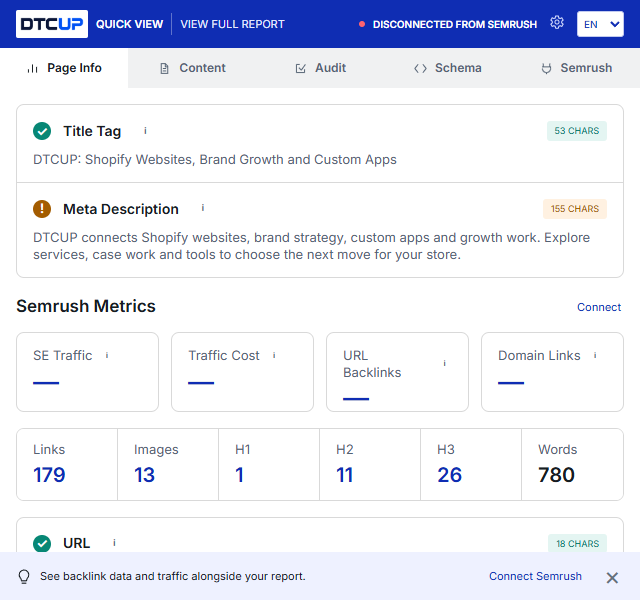Click the Audit checkbox icon
The image size is (640, 600).
(x=301, y=69)
